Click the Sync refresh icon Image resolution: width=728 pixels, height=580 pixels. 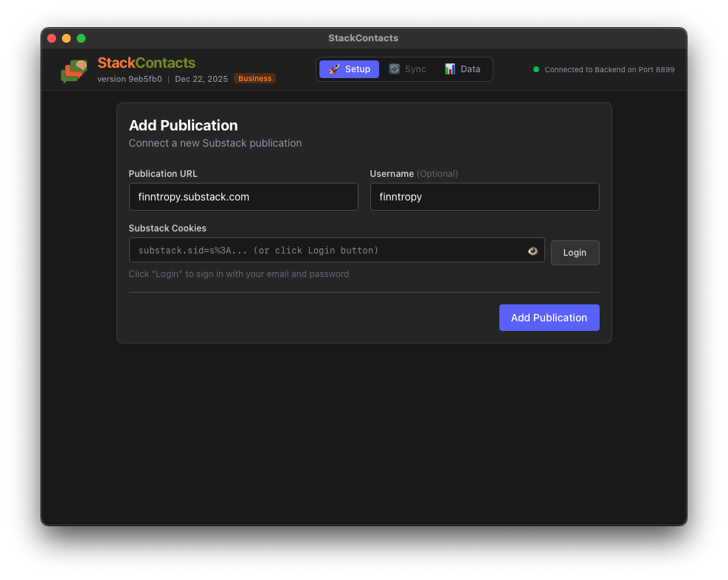393,69
